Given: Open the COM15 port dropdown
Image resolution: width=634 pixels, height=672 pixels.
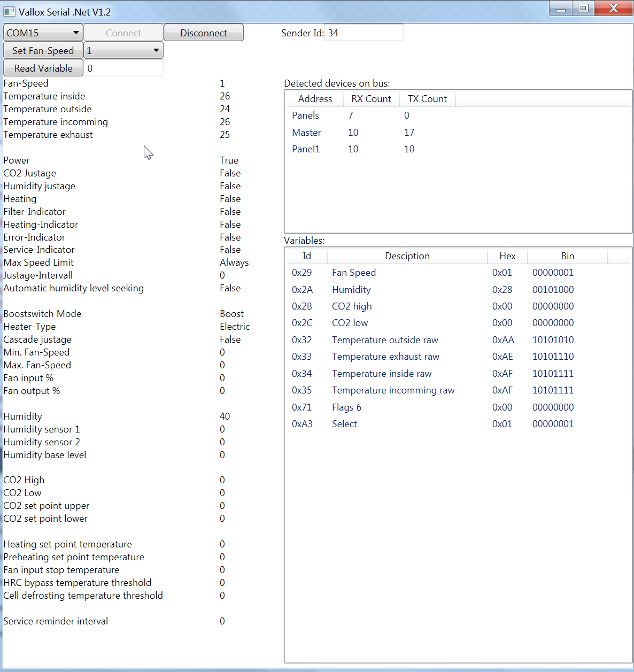Looking at the screenshot, I should (x=43, y=33).
